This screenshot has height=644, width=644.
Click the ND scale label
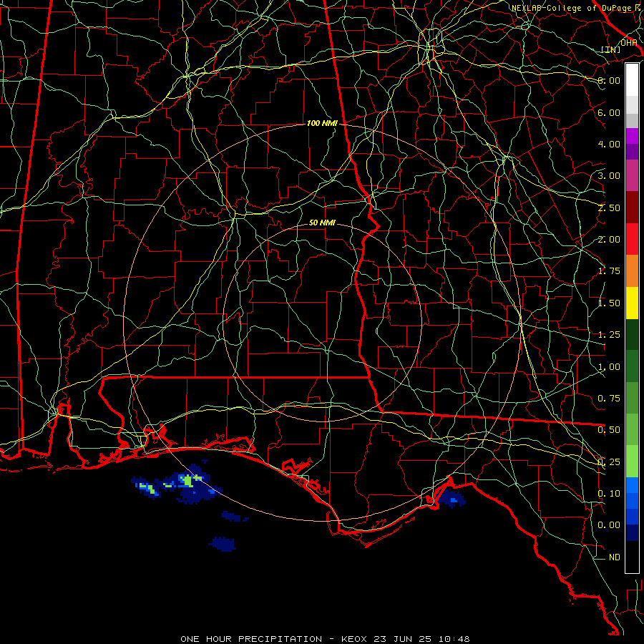click(615, 557)
